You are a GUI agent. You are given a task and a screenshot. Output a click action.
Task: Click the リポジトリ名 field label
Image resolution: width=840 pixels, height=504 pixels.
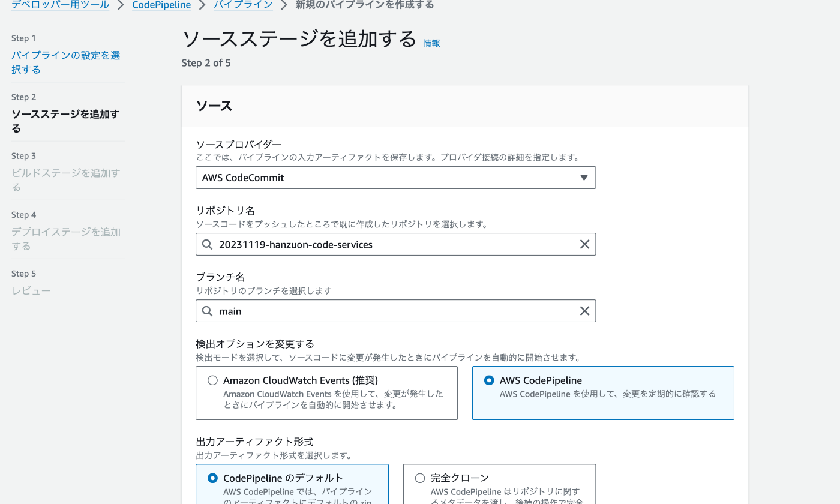coord(226,211)
